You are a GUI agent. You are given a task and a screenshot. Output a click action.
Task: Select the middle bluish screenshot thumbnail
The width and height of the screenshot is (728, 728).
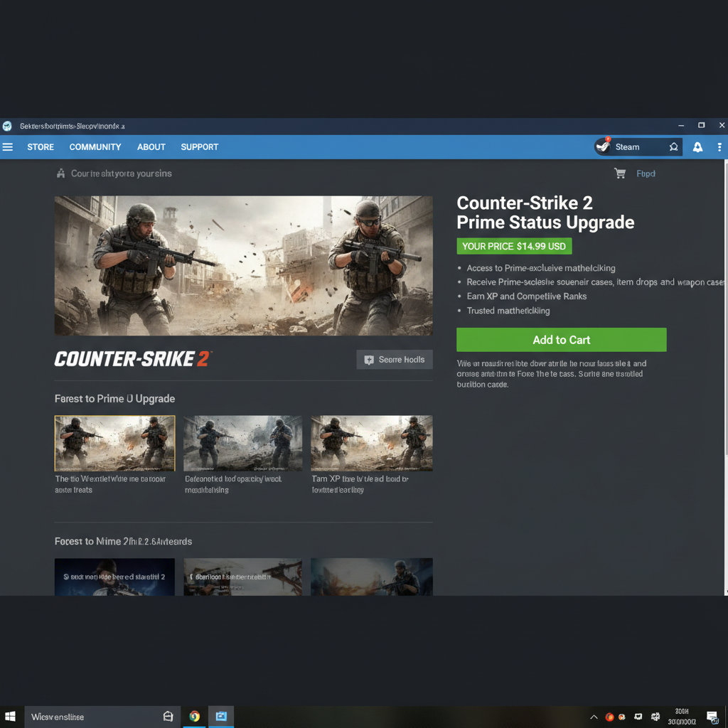243,444
